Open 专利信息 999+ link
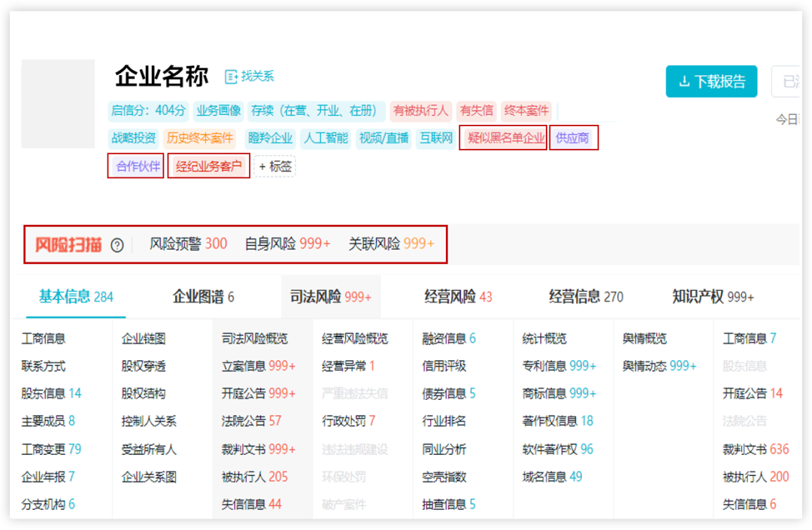The image size is (812, 530). (x=559, y=366)
